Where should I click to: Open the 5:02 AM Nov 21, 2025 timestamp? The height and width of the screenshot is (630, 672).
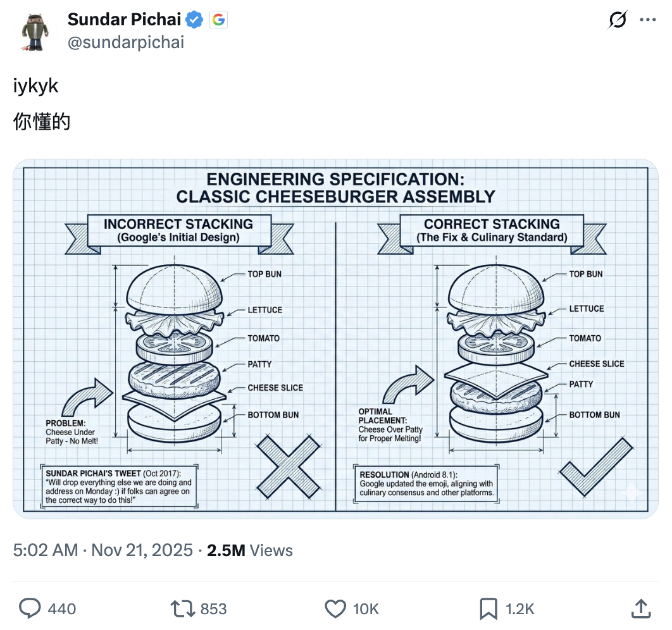pyautogui.click(x=103, y=550)
